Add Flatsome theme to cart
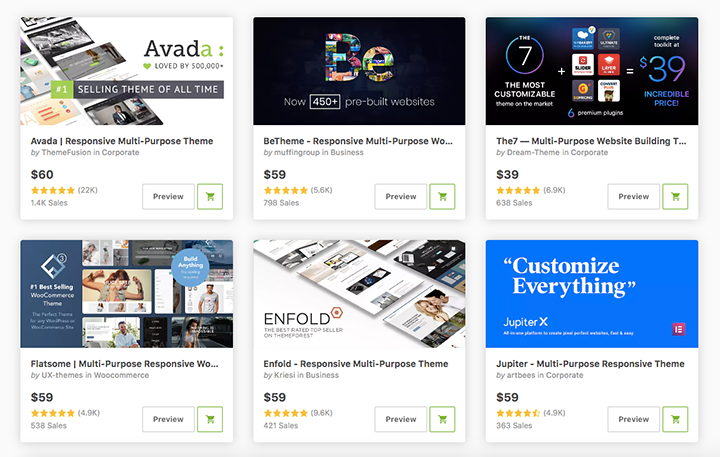 [210, 419]
